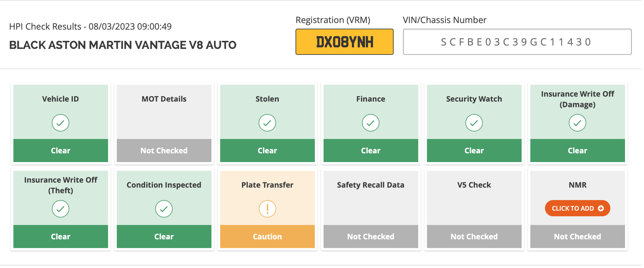Select the V5 Check card title

click(x=474, y=185)
